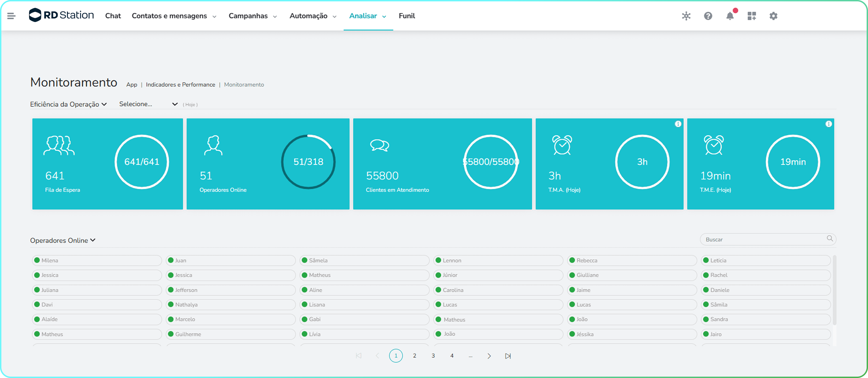Expand the Campanhas menu
Viewport: 868px width, 378px height.
tap(253, 16)
